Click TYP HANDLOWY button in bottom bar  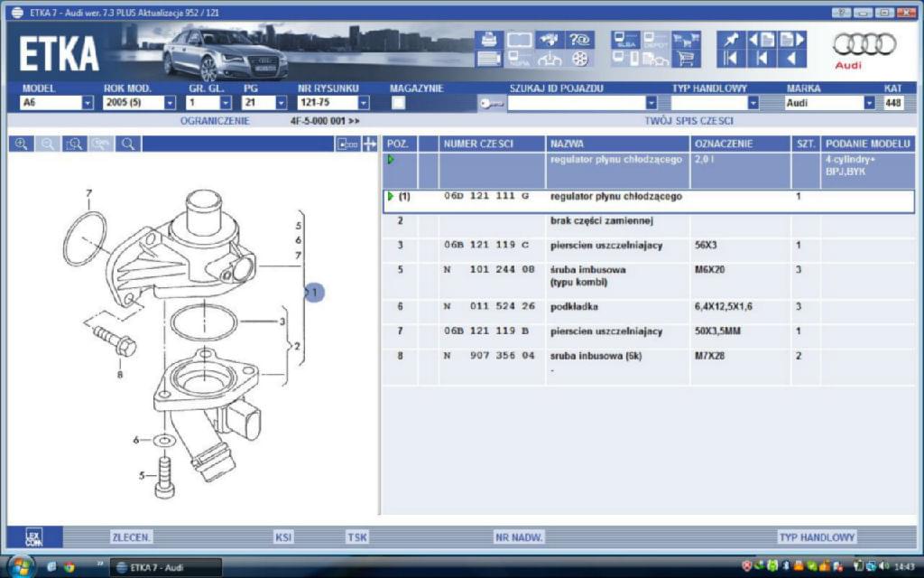817,537
